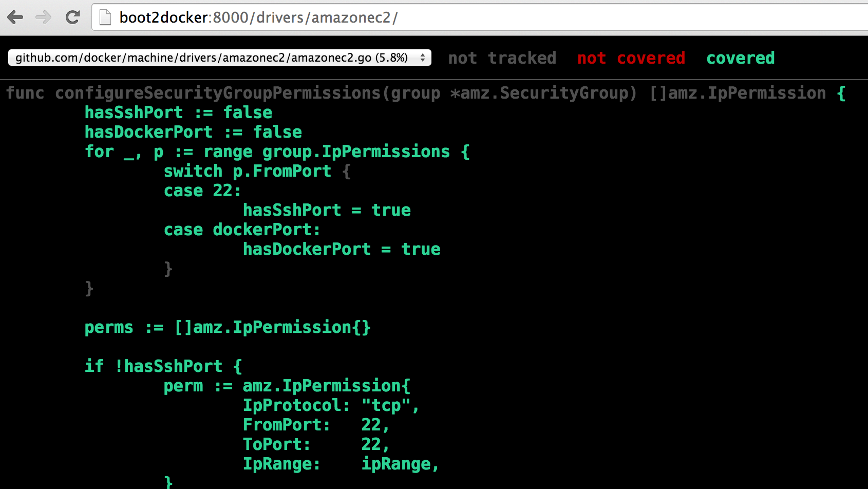Image resolution: width=868 pixels, height=489 pixels.
Task: Click the file dropdown's up-down arrows
Action: click(x=422, y=58)
